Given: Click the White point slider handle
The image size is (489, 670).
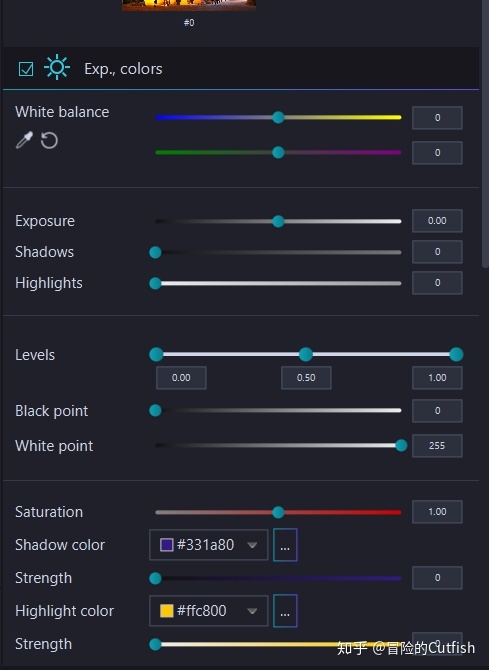Looking at the screenshot, I should tap(401, 446).
